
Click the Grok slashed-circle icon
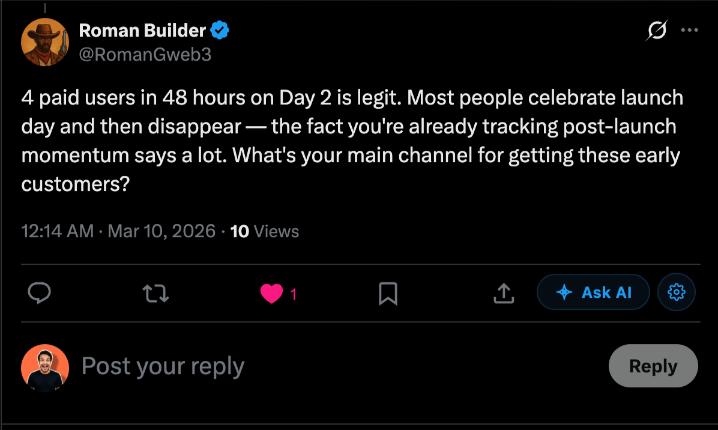657,31
